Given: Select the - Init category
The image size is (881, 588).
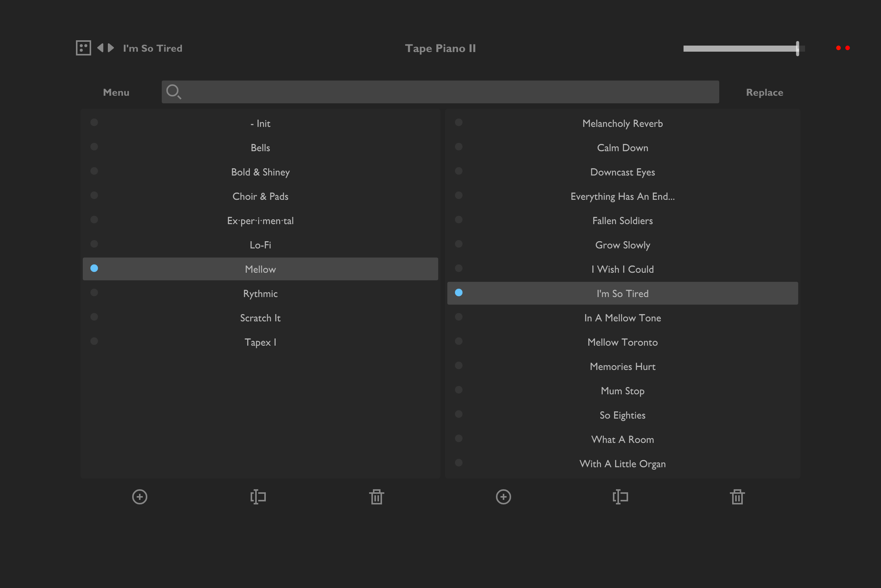Looking at the screenshot, I should pos(261,123).
